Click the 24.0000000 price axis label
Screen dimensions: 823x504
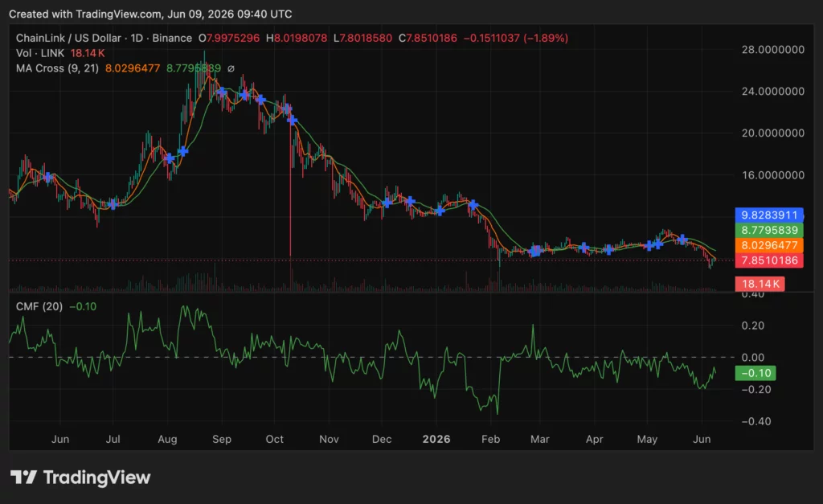click(772, 92)
